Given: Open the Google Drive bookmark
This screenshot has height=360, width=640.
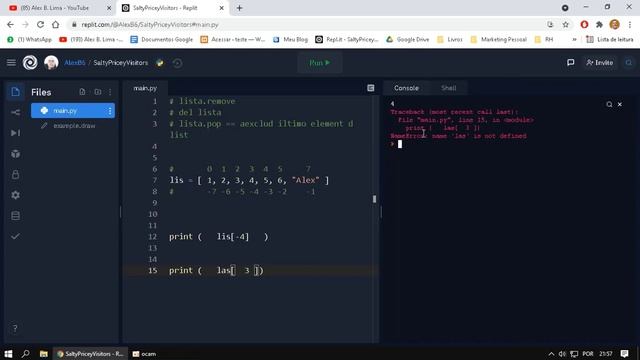Looking at the screenshot, I should pos(407,39).
